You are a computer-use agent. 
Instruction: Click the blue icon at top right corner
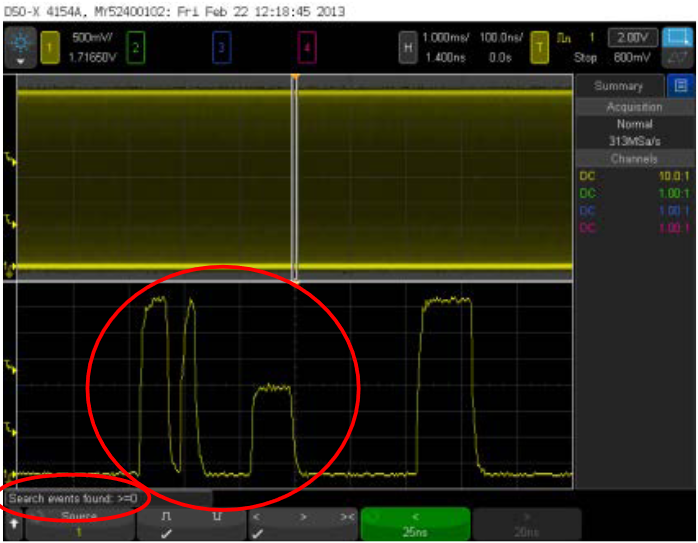678,37
